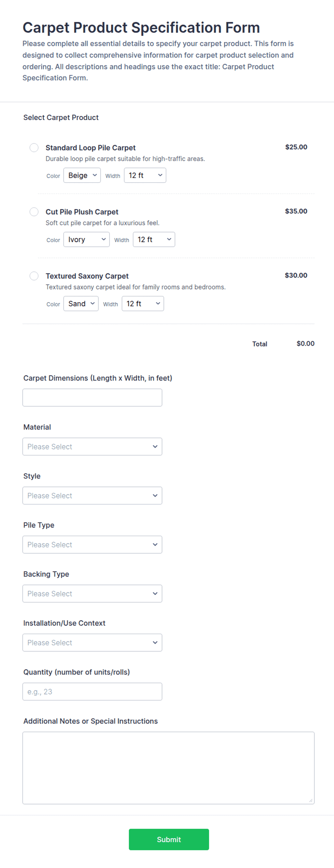Open Ivory color dropdown
The height and width of the screenshot is (868, 334).
tap(87, 240)
